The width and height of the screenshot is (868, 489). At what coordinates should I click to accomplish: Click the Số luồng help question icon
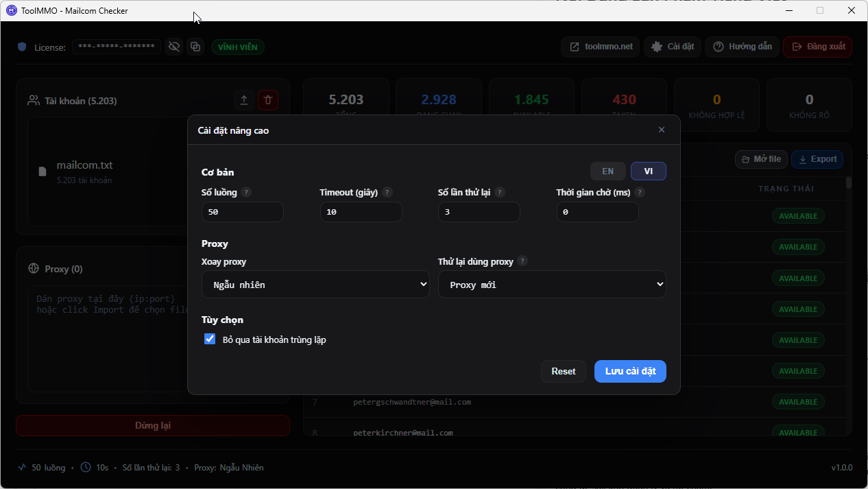pos(247,193)
